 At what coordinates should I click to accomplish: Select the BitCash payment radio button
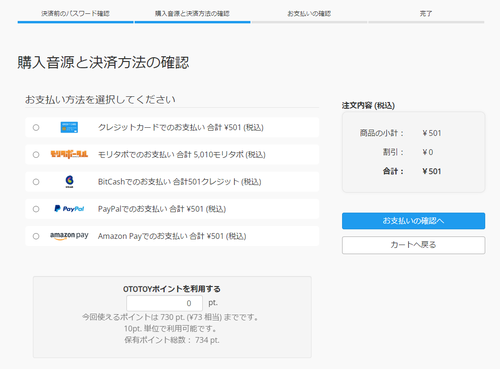pyautogui.click(x=36, y=182)
